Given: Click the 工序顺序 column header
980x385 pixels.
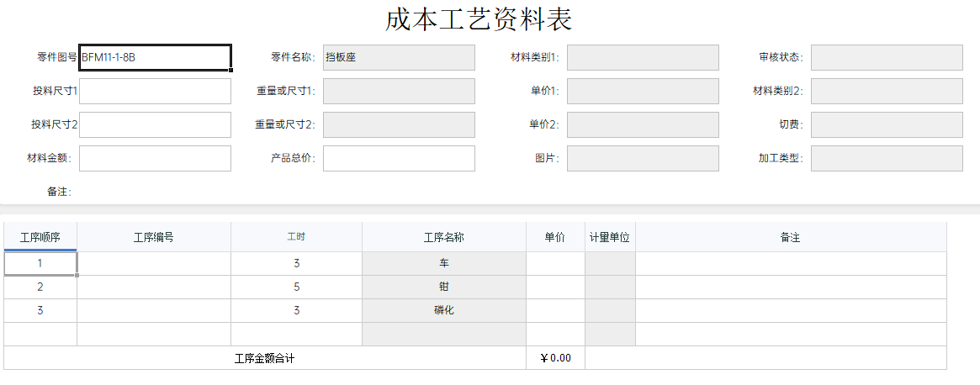Looking at the screenshot, I should pyautogui.click(x=40, y=238).
